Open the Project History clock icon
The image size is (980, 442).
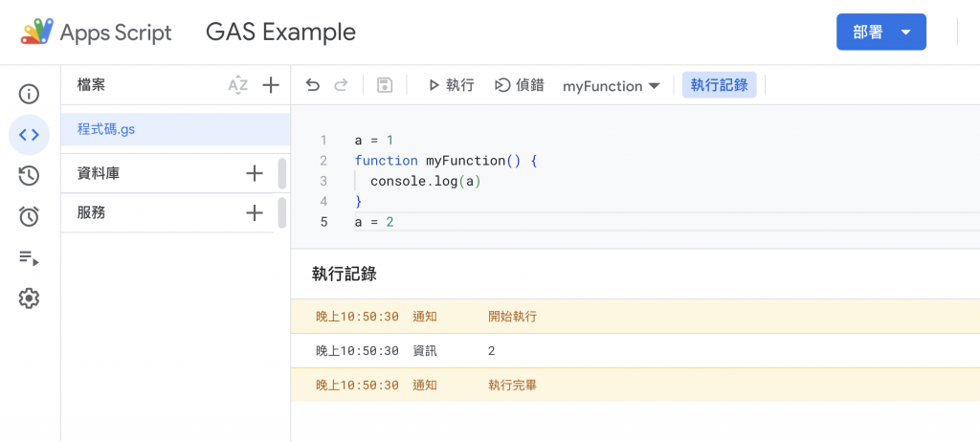click(x=29, y=175)
